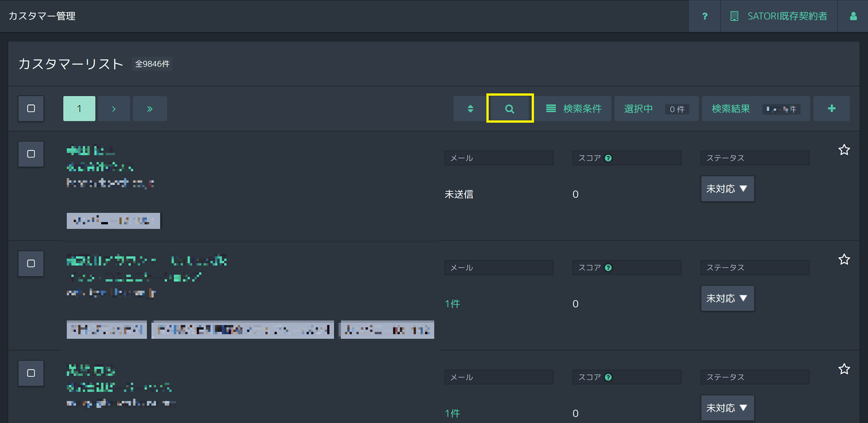Click the plus icon to add customer

point(831,108)
